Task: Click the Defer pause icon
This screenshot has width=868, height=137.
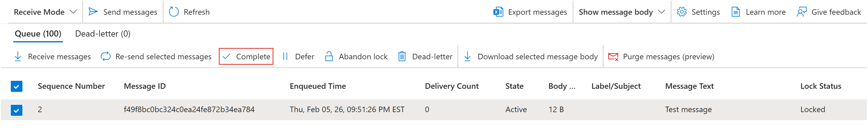Action: point(285,57)
